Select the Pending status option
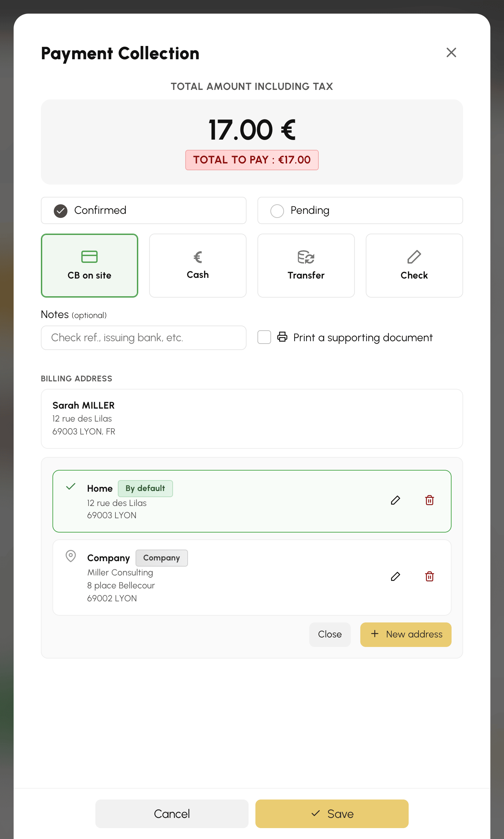504x839 pixels. pos(360,210)
